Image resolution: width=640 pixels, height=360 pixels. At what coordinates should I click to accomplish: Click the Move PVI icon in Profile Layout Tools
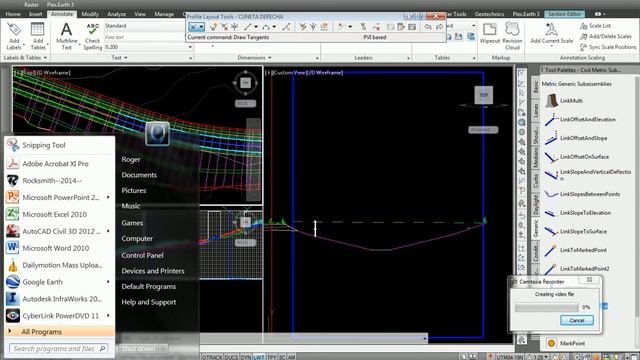[235, 27]
